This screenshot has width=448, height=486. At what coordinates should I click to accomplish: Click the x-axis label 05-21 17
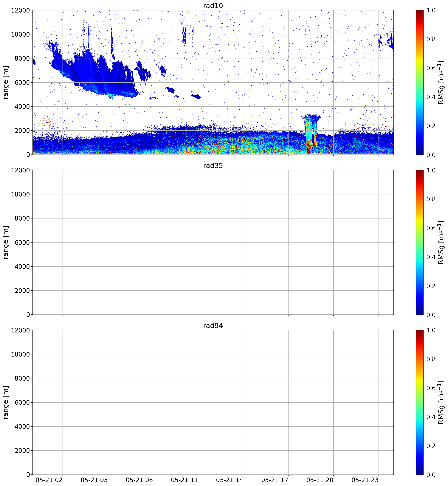pos(275,480)
